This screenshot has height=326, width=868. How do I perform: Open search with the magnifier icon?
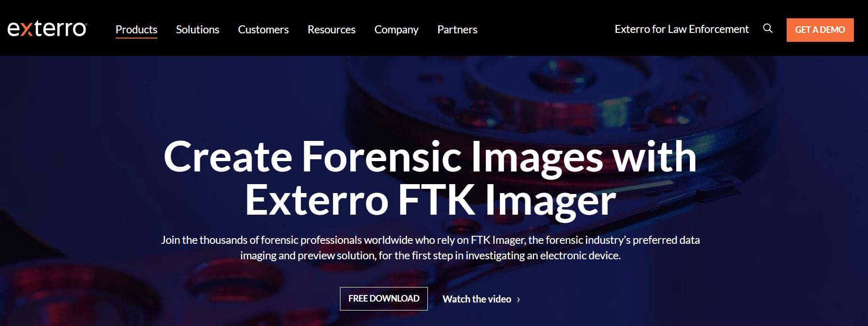point(768,29)
